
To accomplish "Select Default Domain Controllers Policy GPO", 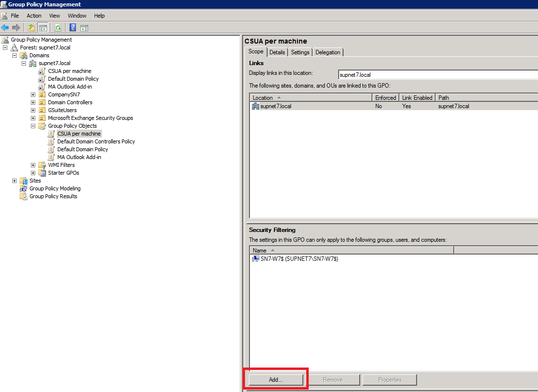I will (x=96, y=141).
